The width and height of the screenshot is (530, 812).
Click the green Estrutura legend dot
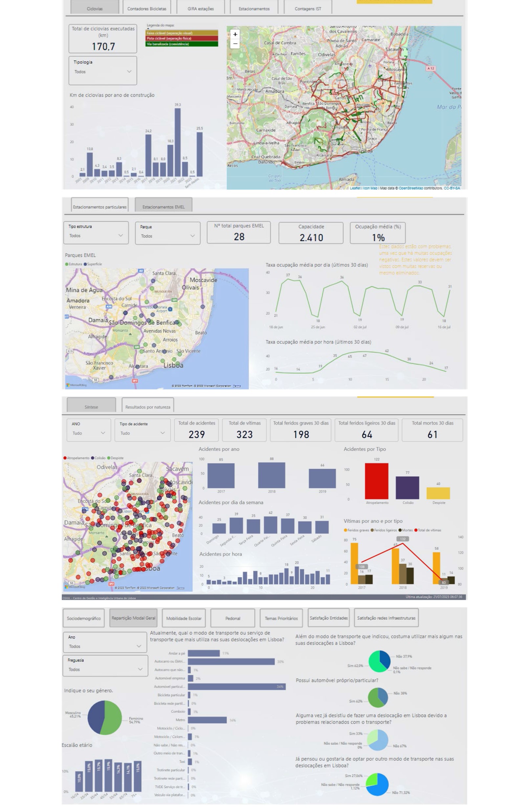[67, 264]
